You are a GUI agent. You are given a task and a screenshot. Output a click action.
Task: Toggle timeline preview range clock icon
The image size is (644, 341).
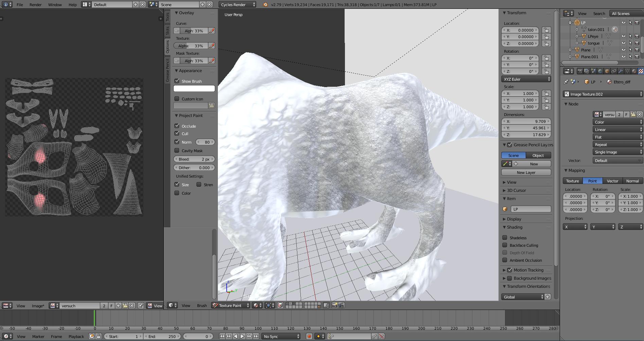pyautogui.click(x=91, y=336)
